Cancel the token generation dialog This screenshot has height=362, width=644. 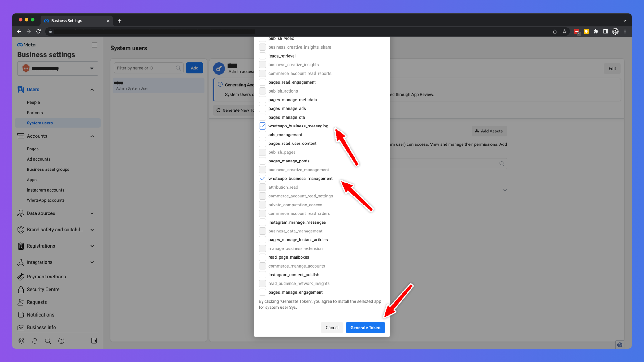(332, 327)
